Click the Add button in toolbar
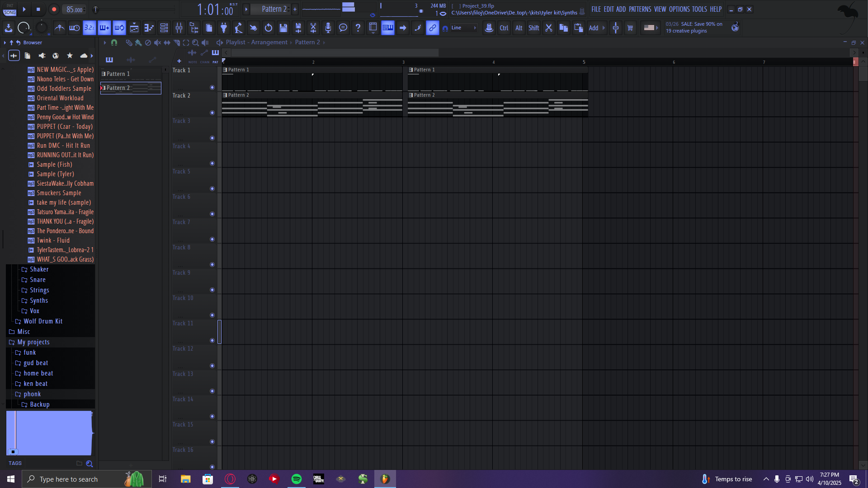 pos(594,28)
